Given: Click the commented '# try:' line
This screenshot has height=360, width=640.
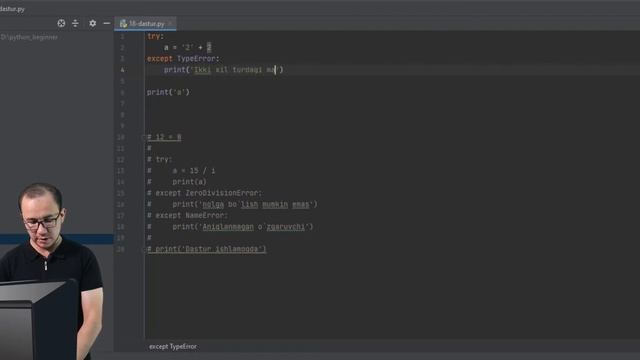Looking at the screenshot, I should [x=160, y=160].
